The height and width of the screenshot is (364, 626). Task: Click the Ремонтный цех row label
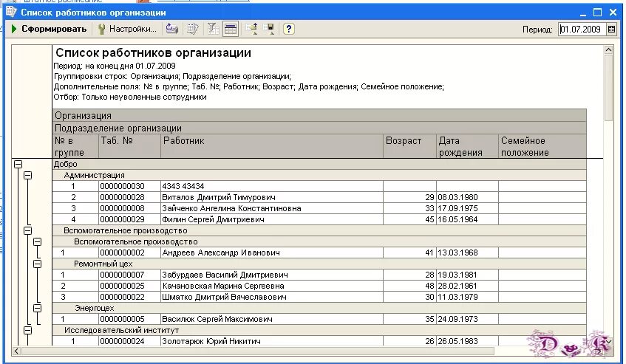(x=103, y=264)
